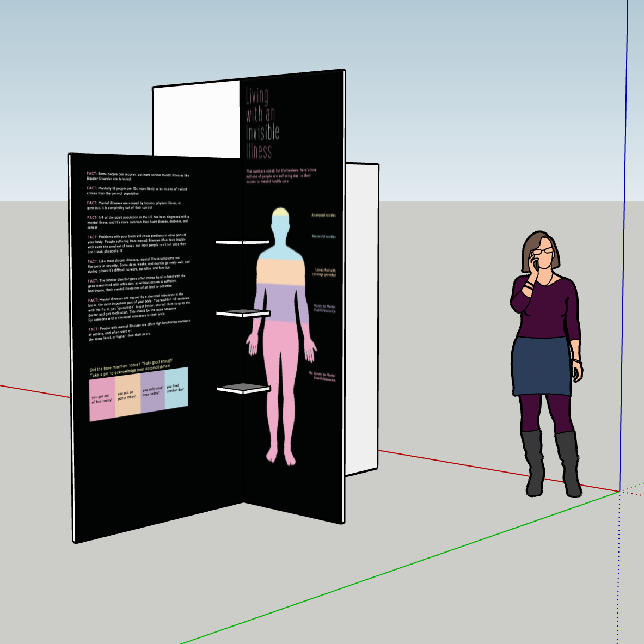This screenshot has width=644, height=644.
Task: Click the first FACT paragraph about Bipolar Disorder
Action: [x=138, y=176]
